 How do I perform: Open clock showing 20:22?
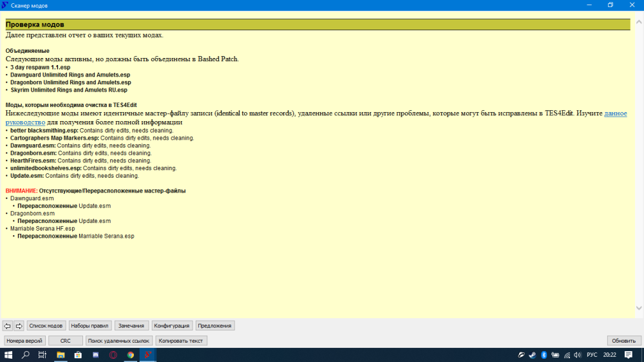tap(609, 355)
